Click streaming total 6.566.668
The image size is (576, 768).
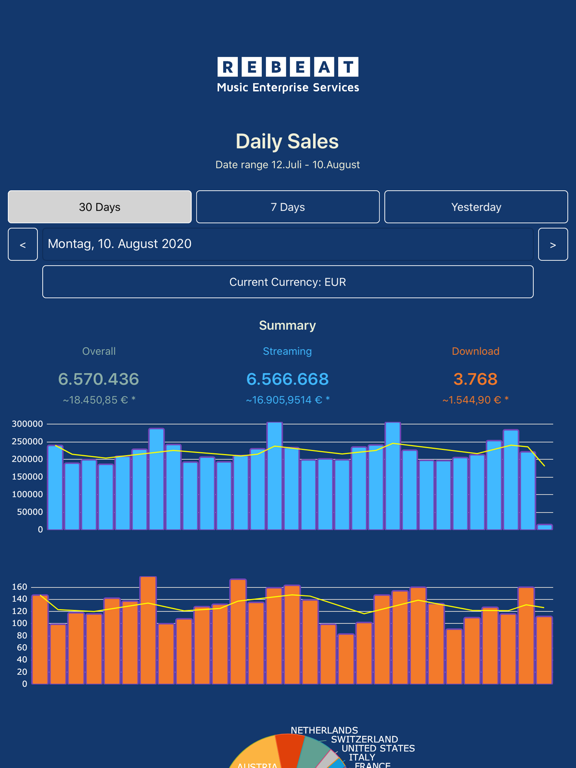pyautogui.click(x=288, y=379)
